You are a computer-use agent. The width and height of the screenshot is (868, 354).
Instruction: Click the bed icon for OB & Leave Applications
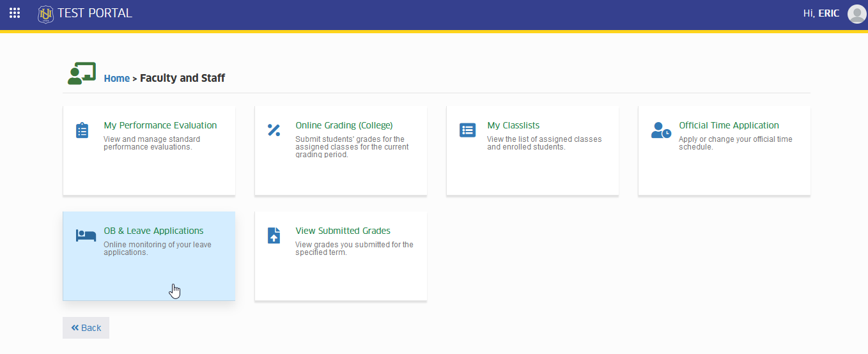[86, 235]
